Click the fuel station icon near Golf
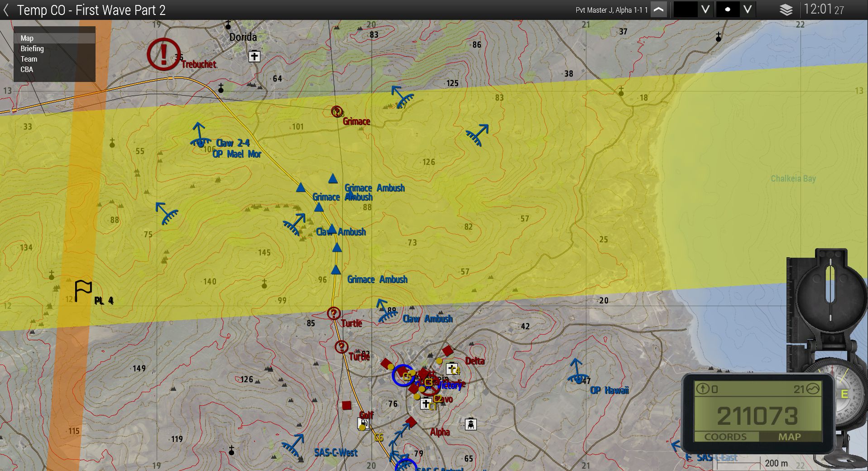The height and width of the screenshot is (471, 868). pyautogui.click(x=363, y=424)
